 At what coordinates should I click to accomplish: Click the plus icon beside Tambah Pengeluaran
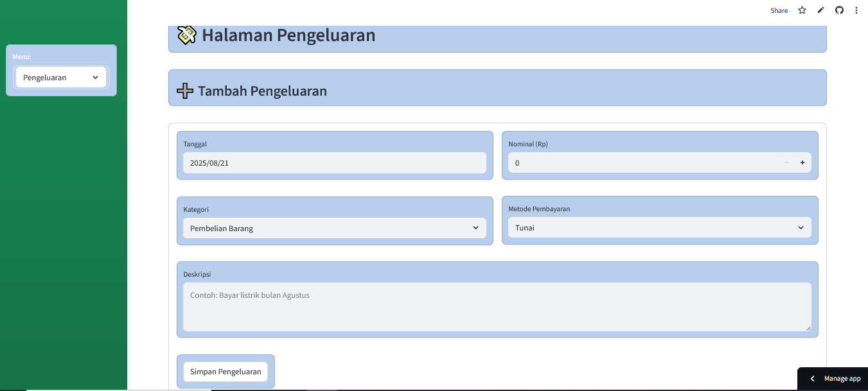[x=185, y=91]
